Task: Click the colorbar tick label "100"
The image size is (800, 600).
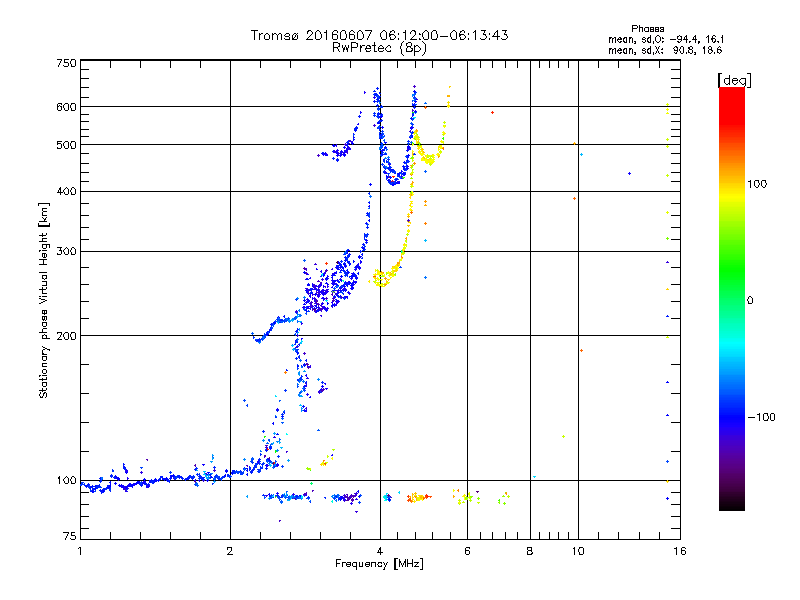Action: tap(757, 184)
